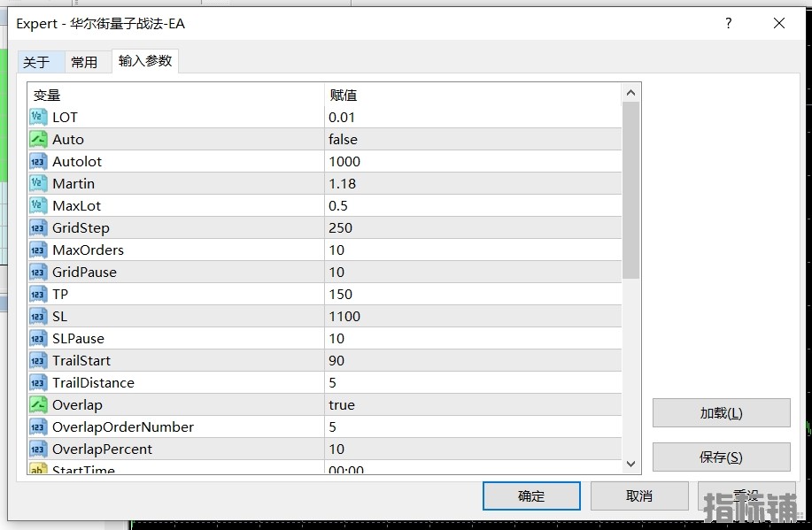Click the SLPause integer icon
This screenshot has width=812, height=530.
pyautogui.click(x=38, y=339)
